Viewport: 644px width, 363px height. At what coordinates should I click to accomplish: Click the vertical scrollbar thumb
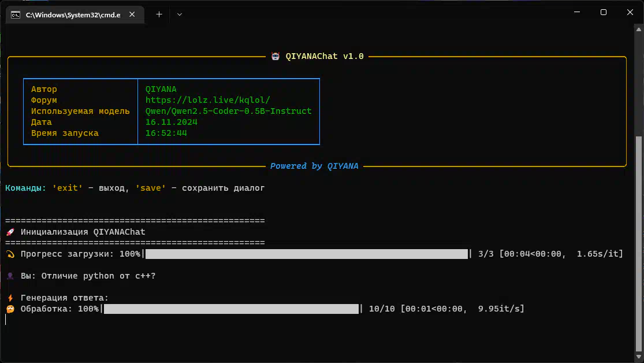tap(639, 243)
